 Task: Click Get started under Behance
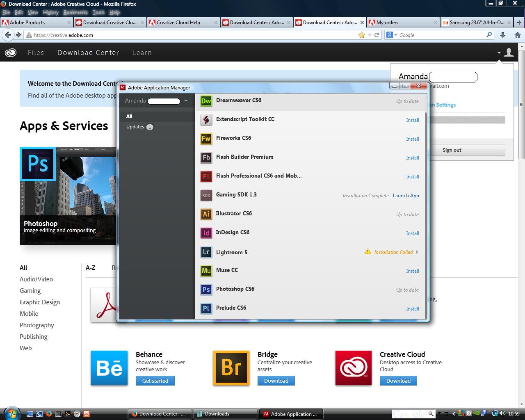click(155, 381)
